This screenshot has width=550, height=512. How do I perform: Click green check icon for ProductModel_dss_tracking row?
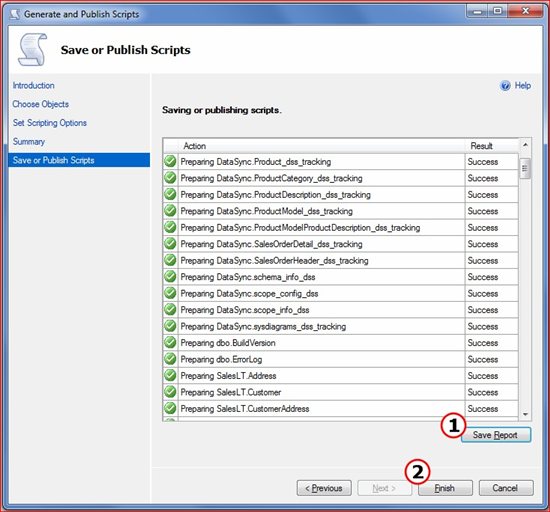[x=170, y=211]
